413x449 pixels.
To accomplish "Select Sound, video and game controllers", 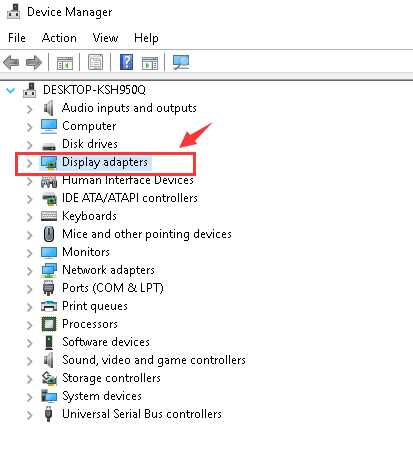I will 154,360.
